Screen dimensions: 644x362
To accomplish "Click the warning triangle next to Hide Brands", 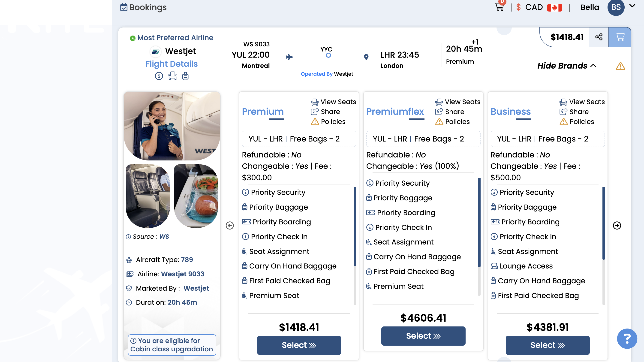I will [x=620, y=66].
